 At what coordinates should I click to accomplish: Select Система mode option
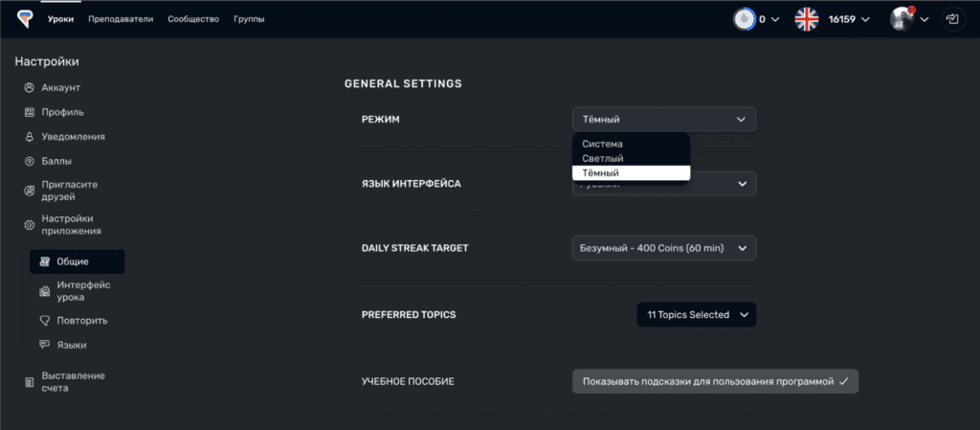pos(602,144)
